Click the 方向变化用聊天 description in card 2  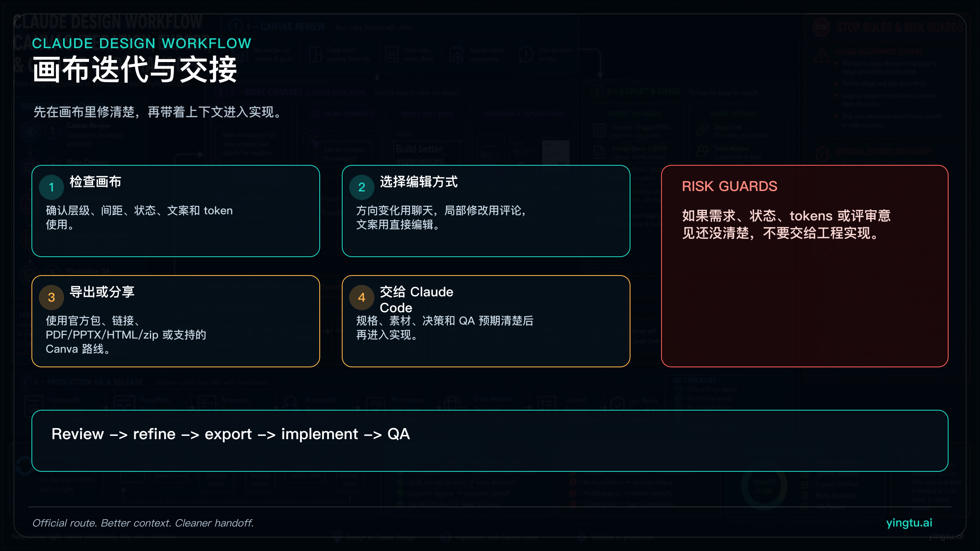coord(441,217)
